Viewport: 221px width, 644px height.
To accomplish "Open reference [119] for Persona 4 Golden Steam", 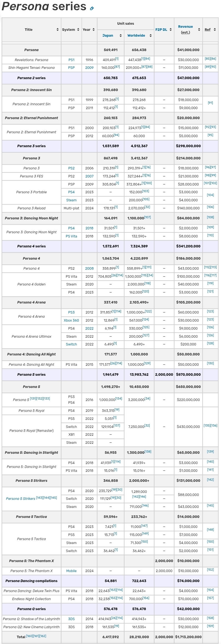I will tap(210, 284).
